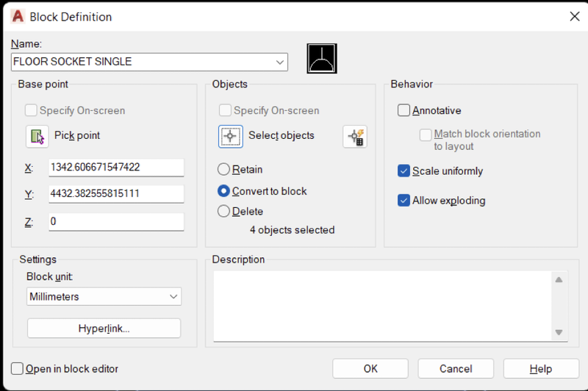Confirm with the OK button

pyautogui.click(x=370, y=368)
